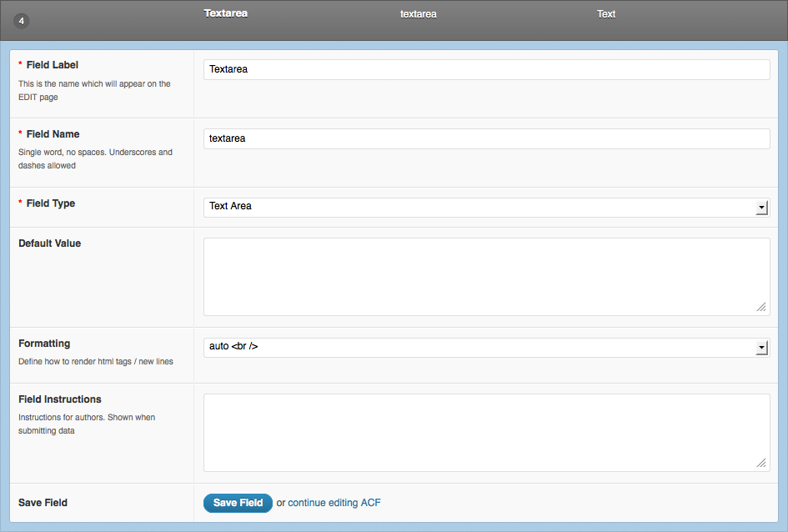Follow the continue editing ACF link
This screenshot has height=532, width=788.
point(334,503)
